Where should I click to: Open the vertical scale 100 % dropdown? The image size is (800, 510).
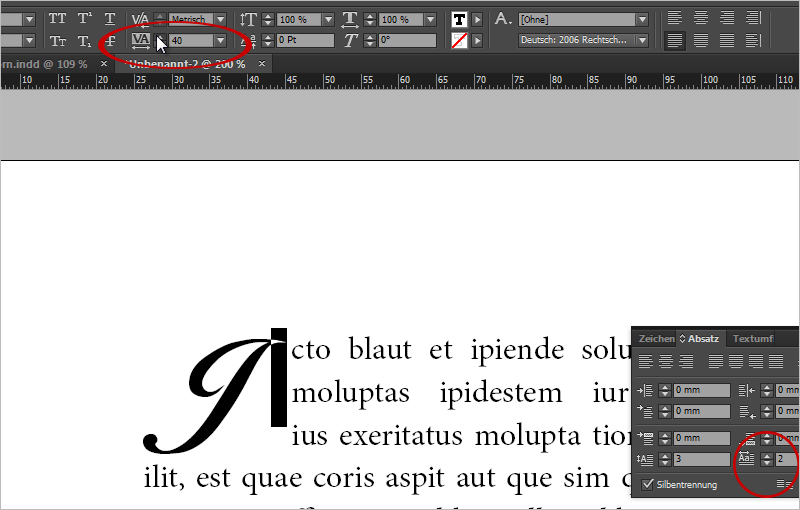[x=329, y=19]
